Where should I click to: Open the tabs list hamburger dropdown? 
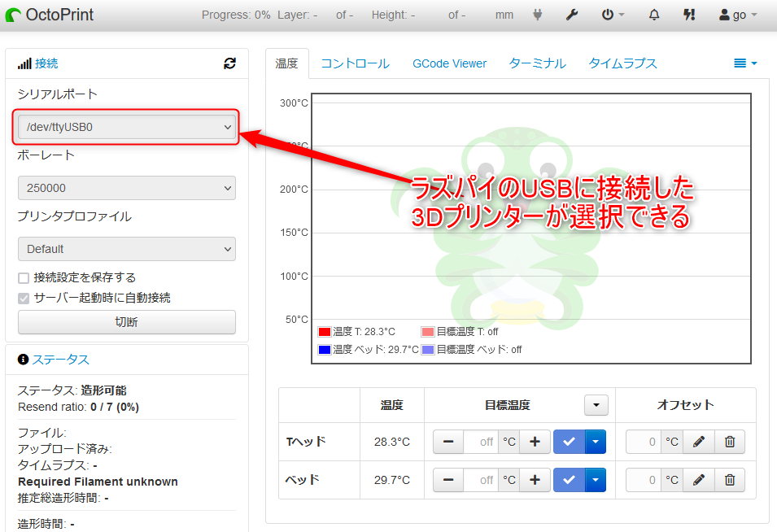745,63
